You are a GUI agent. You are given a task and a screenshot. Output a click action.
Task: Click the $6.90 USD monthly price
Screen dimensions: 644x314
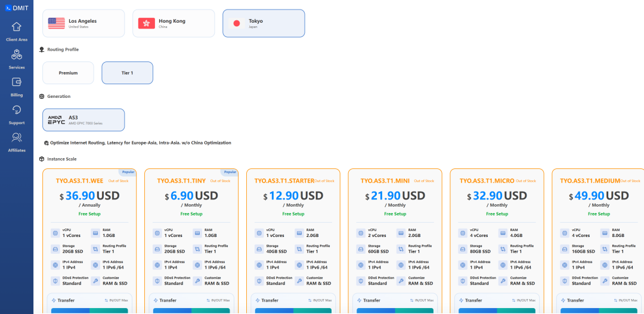coord(191,196)
